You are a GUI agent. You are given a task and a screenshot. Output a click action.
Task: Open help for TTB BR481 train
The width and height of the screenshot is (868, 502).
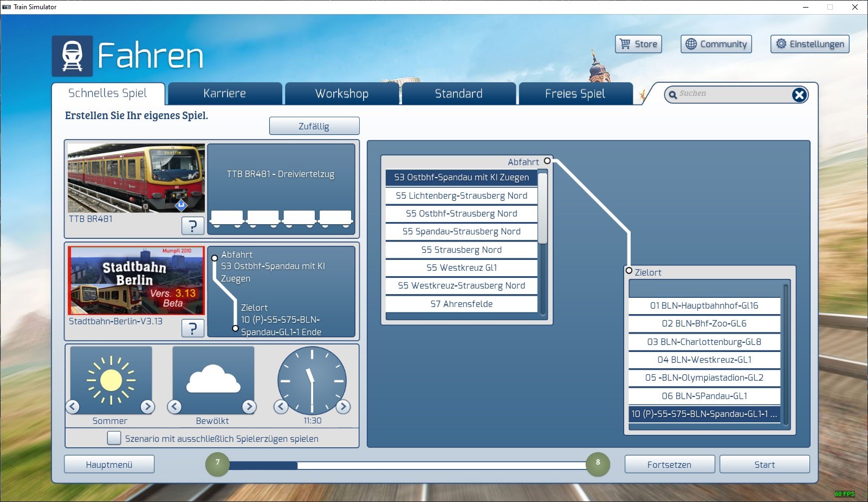click(193, 225)
